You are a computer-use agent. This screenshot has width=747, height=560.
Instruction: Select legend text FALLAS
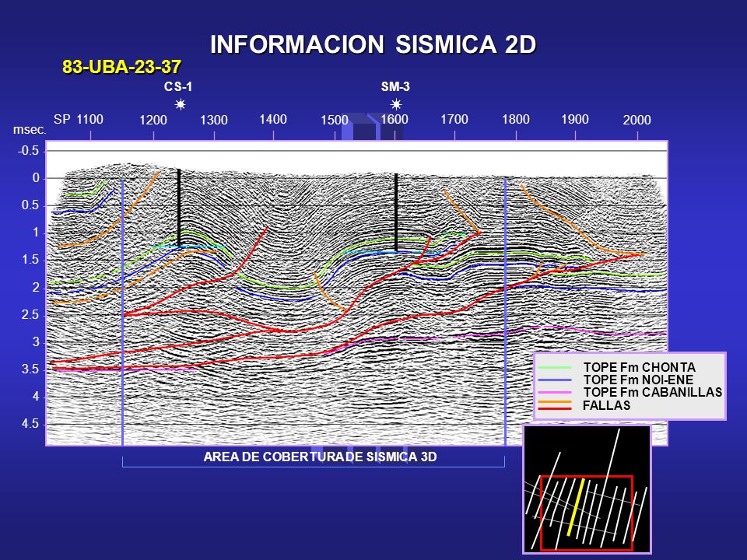[x=606, y=406]
